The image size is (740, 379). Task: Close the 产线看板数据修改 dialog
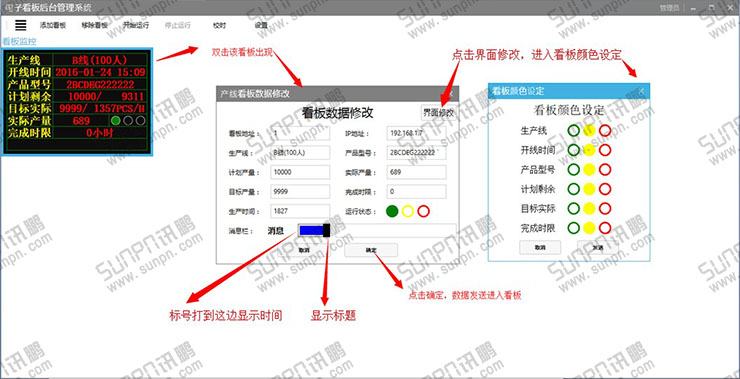coord(450,93)
